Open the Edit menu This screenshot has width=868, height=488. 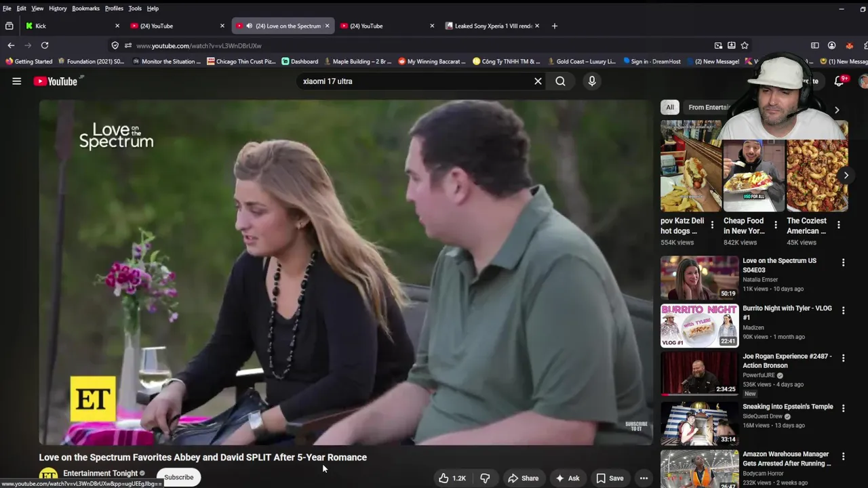click(22, 8)
